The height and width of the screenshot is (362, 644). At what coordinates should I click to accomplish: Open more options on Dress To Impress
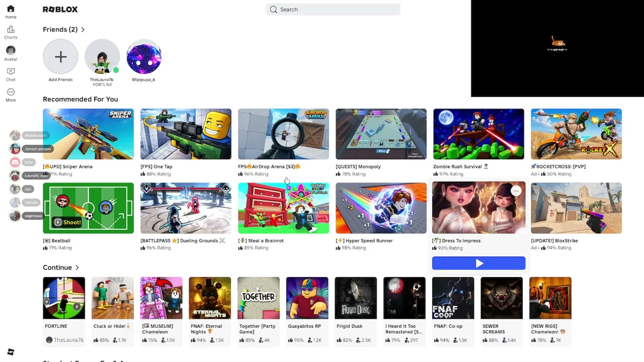pyautogui.click(x=516, y=191)
